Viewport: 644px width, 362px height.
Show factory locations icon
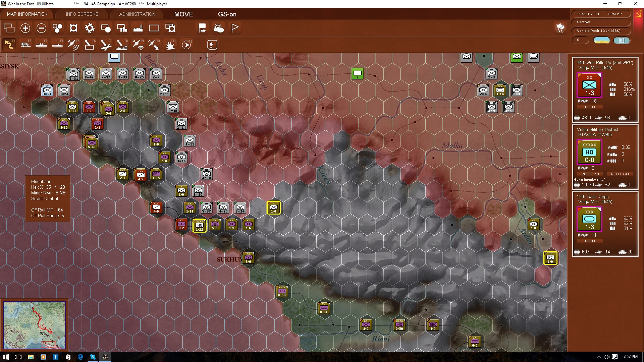click(x=138, y=28)
